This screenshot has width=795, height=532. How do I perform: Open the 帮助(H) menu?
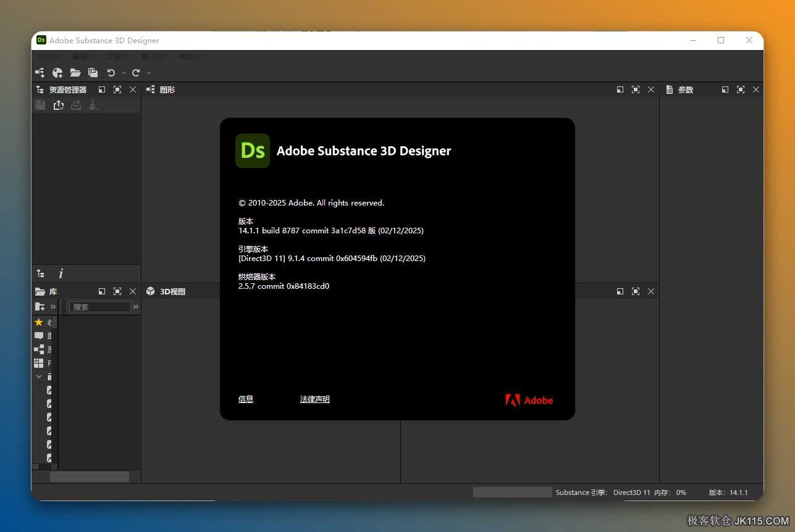coord(191,57)
